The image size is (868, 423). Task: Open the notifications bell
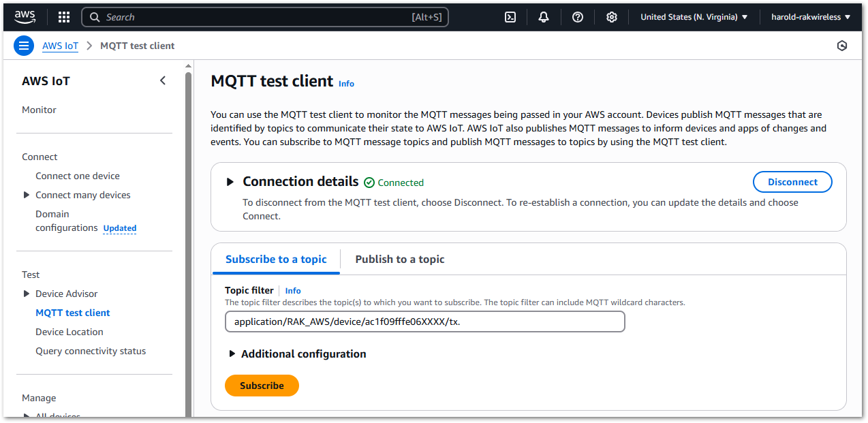tap(543, 16)
